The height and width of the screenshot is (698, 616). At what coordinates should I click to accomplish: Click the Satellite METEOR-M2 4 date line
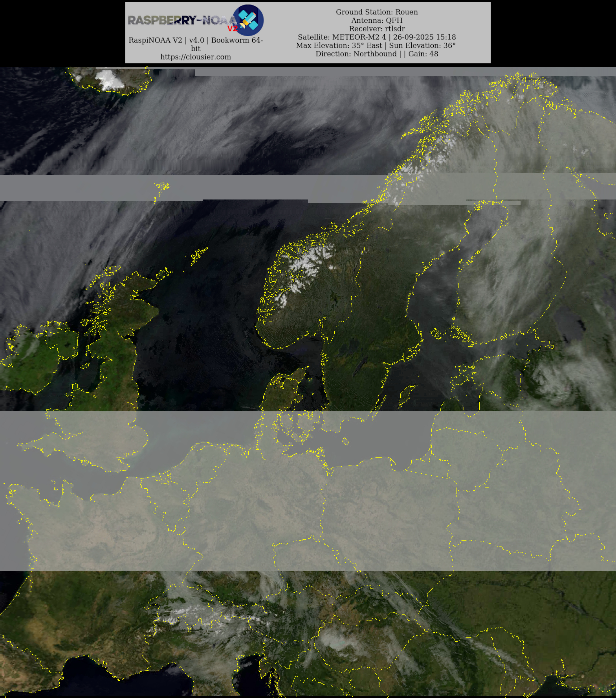(377, 37)
